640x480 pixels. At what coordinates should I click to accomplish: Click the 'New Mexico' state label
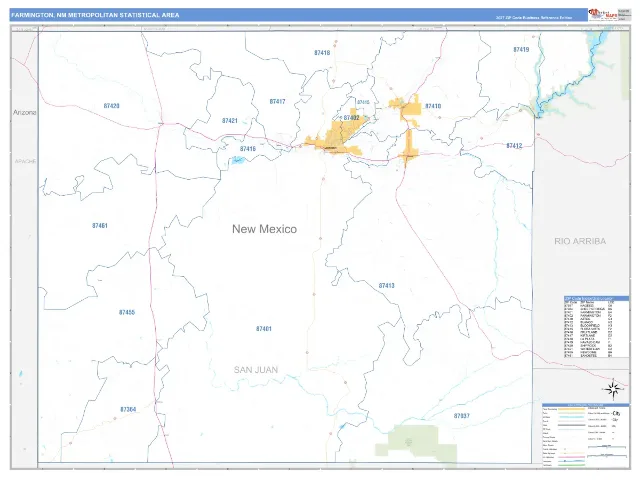pos(264,229)
